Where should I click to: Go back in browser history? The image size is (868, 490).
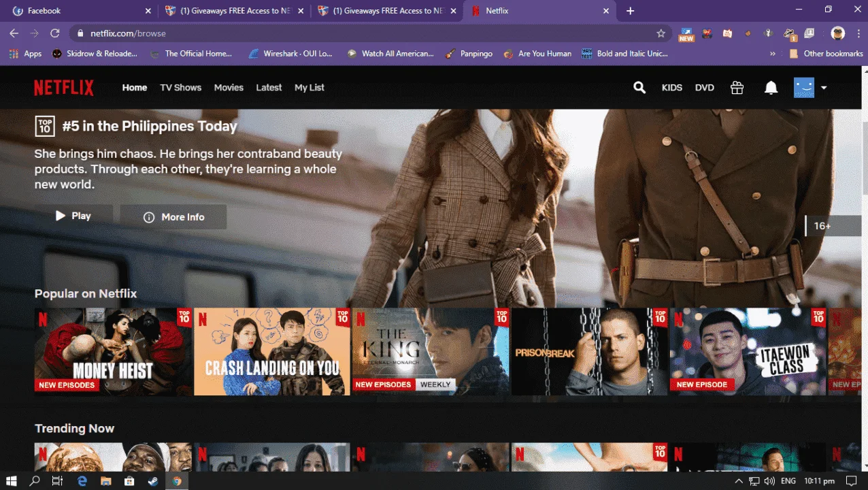(x=14, y=33)
